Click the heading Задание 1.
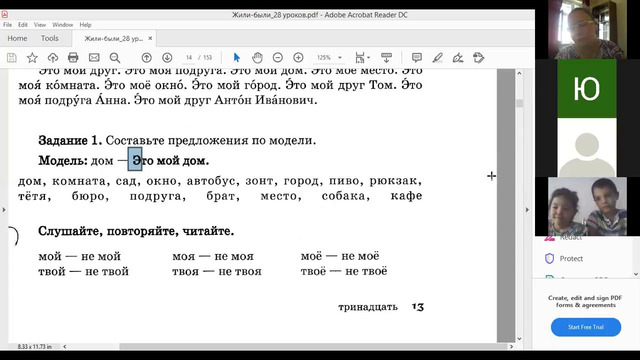 click(70, 140)
